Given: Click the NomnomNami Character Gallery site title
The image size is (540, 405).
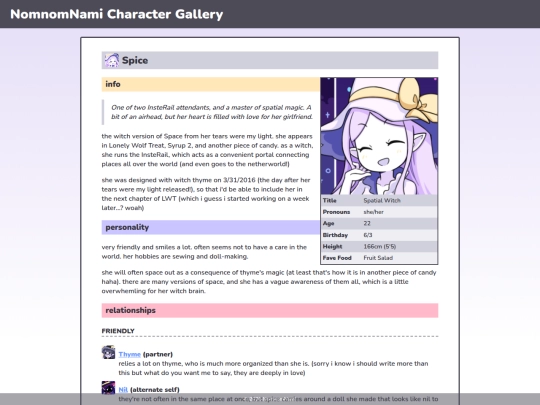Looking at the screenshot, I should pyautogui.click(x=117, y=14).
